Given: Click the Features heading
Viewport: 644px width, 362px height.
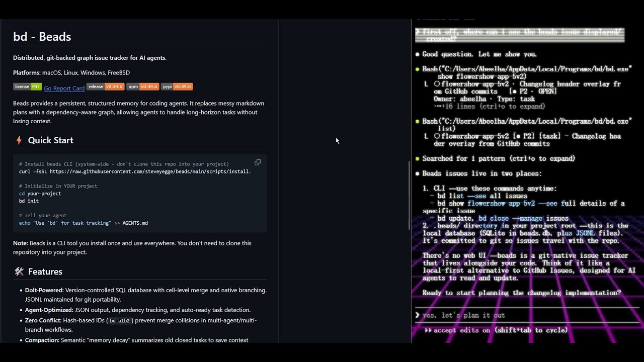Looking at the screenshot, I should [45, 271].
